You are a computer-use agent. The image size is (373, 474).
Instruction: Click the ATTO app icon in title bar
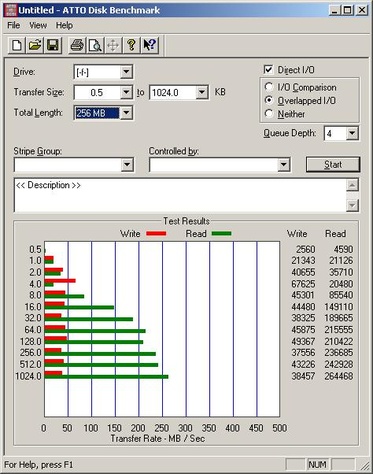(10, 10)
